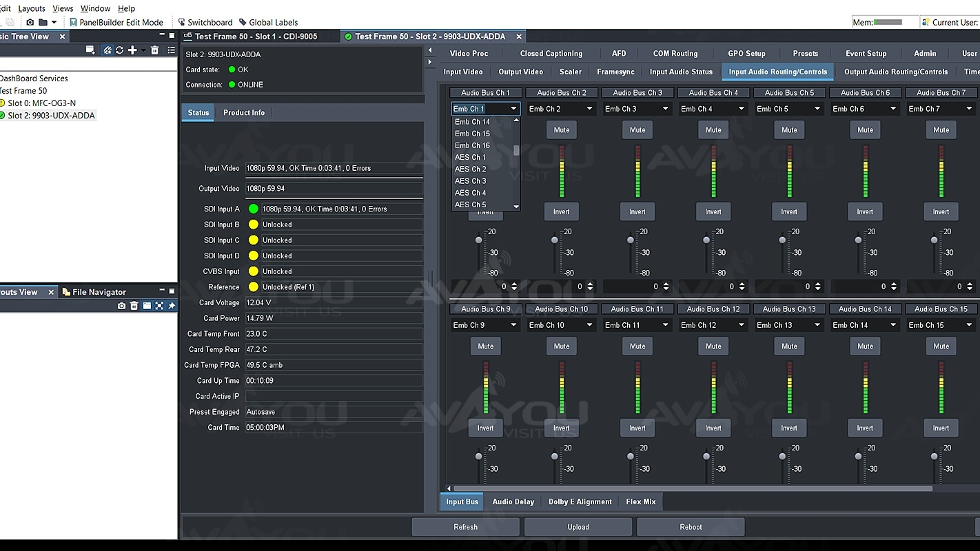The width and height of the screenshot is (980, 551).
Task: Toggle Mute on Audio Bus Ch 2
Action: point(562,129)
